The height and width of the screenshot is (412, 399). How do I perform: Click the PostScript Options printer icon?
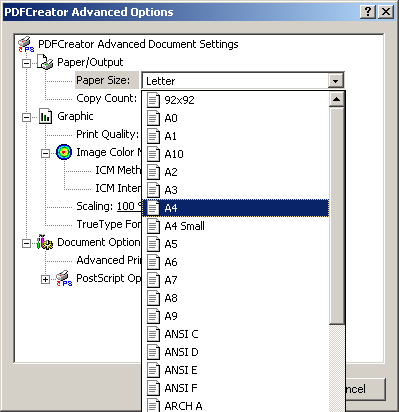(64, 278)
